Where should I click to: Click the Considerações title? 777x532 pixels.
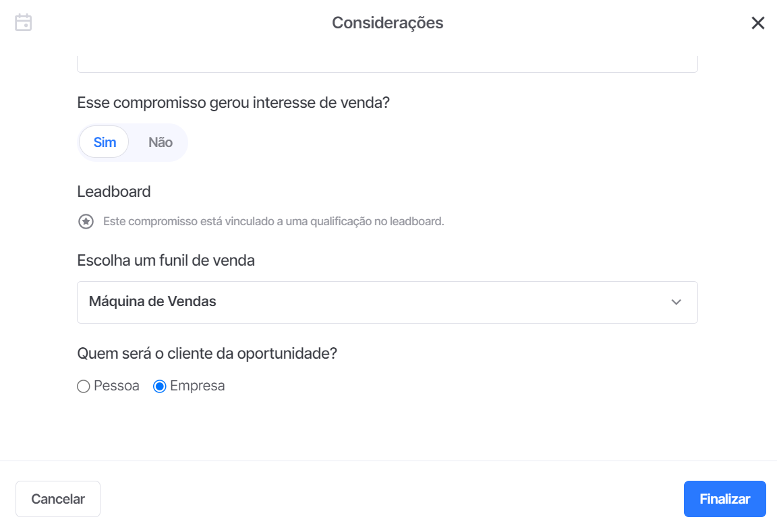tap(388, 23)
